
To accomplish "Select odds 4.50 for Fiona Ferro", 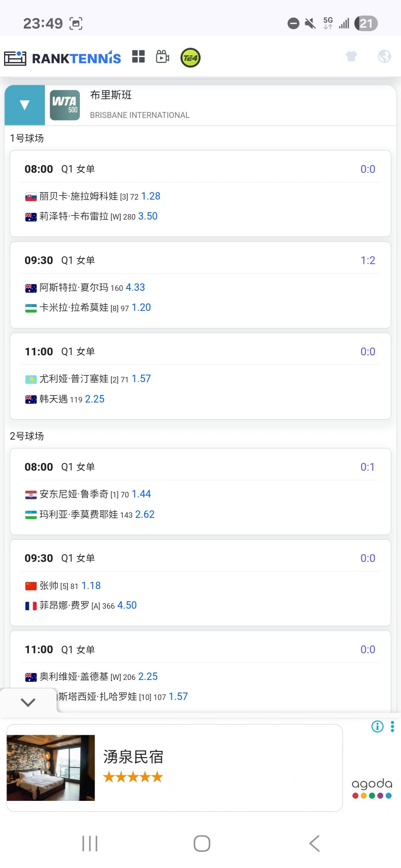I will (127, 605).
